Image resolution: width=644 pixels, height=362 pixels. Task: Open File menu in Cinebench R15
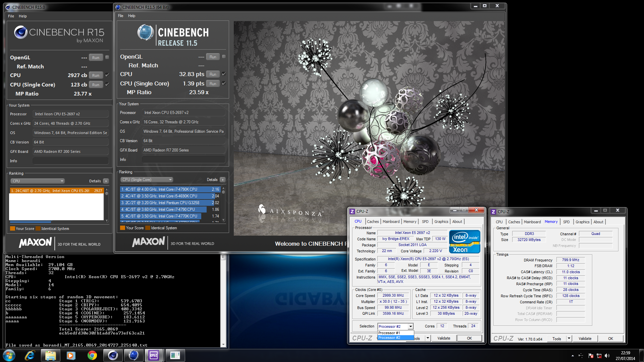(11, 16)
